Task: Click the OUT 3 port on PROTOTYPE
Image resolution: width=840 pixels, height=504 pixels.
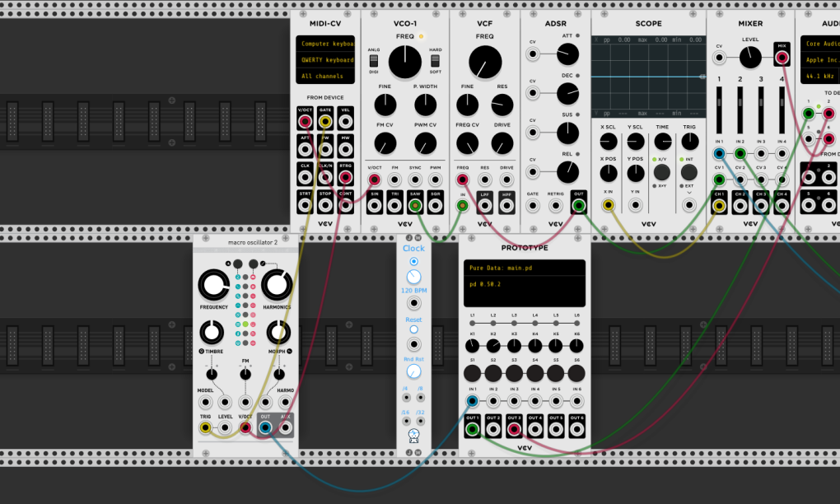Action: point(514,429)
